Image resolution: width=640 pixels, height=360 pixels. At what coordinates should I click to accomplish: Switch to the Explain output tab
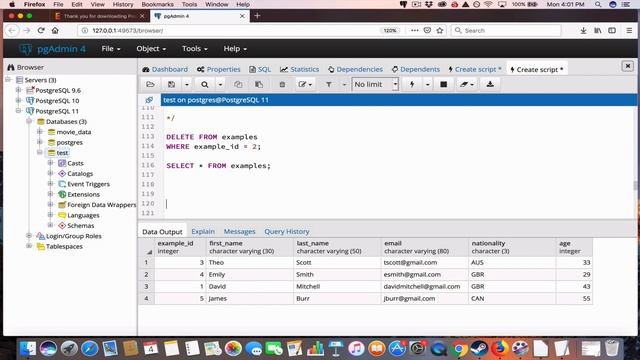point(203,231)
